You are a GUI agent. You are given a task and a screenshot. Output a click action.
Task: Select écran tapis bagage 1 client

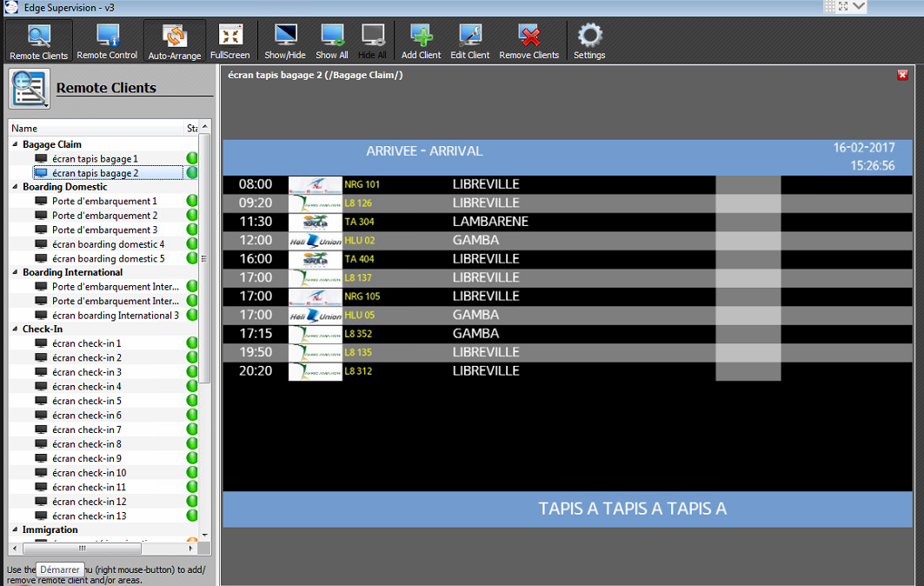(x=94, y=159)
